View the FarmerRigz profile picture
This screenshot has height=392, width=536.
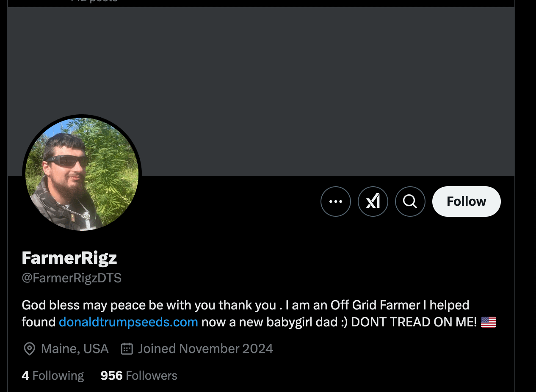click(x=82, y=174)
